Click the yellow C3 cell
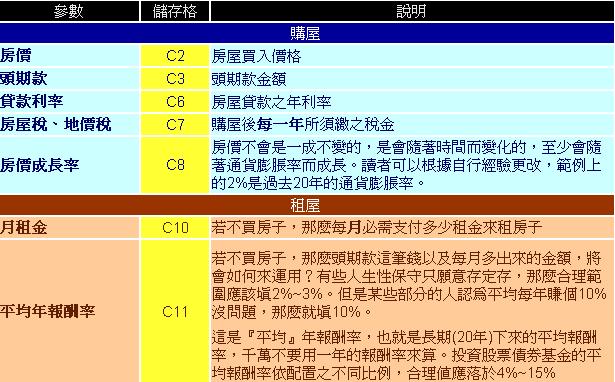 pos(175,78)
